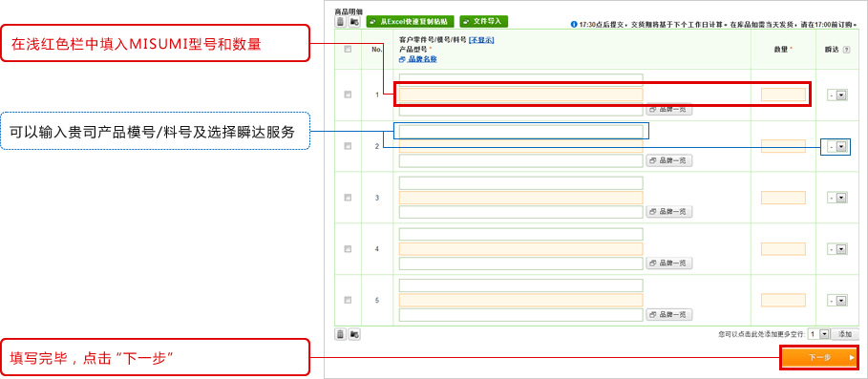Focus the pink product model field in row 4

click(521, 249)
